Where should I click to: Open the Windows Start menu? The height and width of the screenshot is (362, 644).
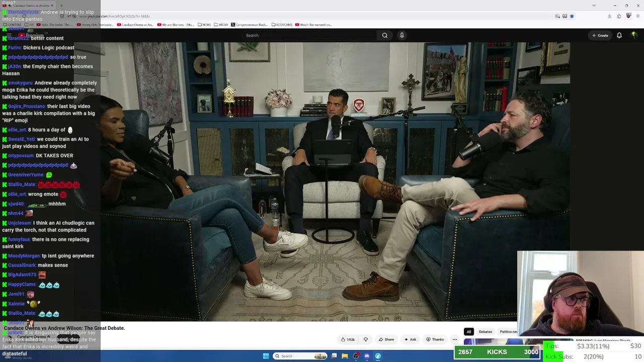coord(266,356)
